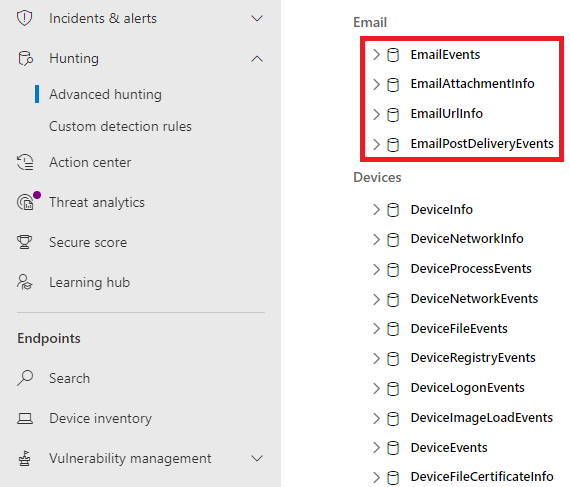570x487 pixels.
Task: Expand the DeviceProcessEvents table arrow
Action: pos(376,269)
